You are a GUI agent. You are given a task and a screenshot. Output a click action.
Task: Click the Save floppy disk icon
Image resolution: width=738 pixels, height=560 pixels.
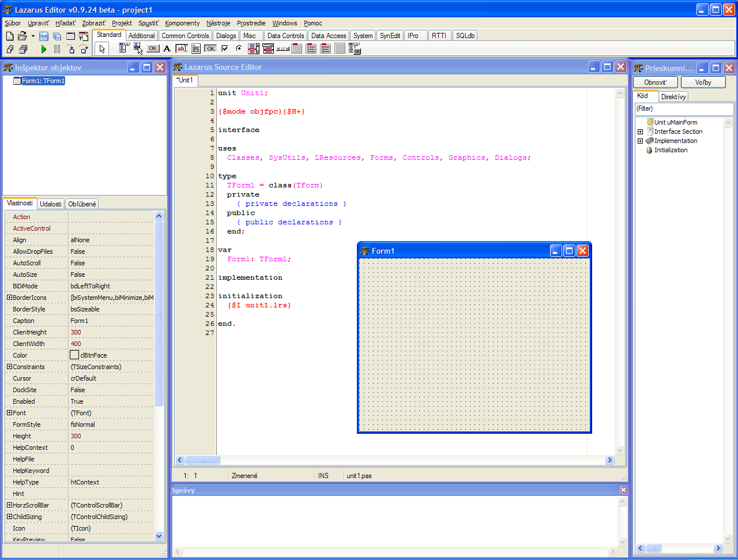tap(44, 36)
